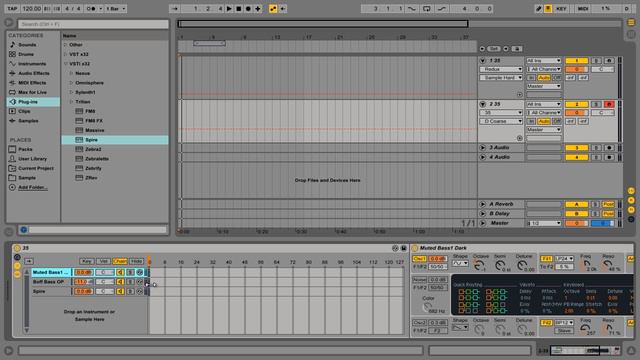Screen dimensions: 640x360
Task: Select Spire plug-in in browser list
Action: [115, 140]
